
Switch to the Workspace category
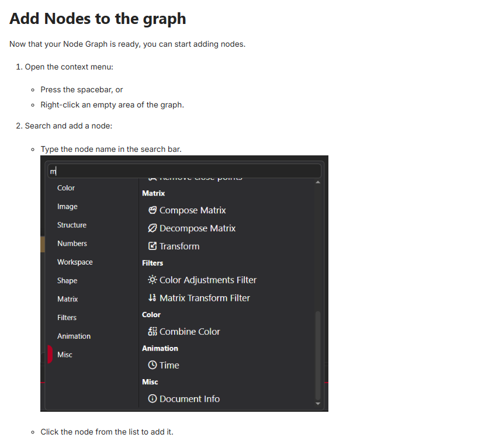75,262
